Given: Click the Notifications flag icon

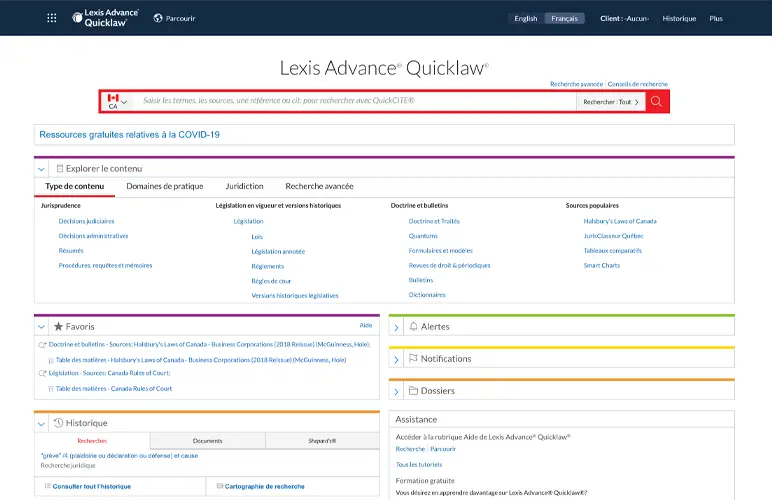Looking at the screenshot, I should point(413,359).
